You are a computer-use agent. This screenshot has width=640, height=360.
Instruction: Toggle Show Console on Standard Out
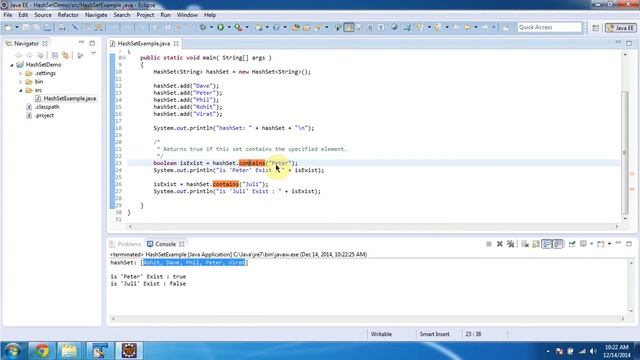pyautogui.click(x=547, y=244)
